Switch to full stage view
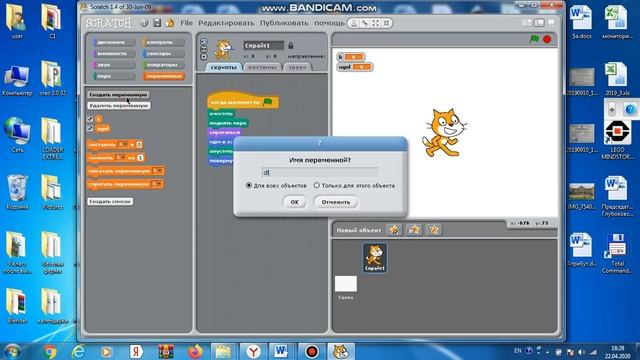 click(x=539, y=22)
